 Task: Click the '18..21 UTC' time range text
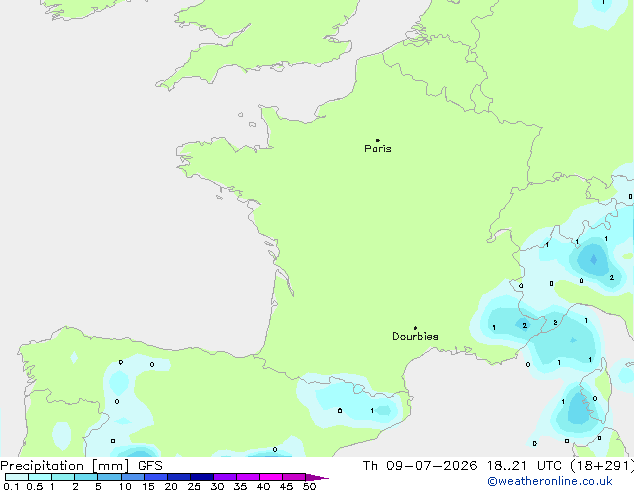click(x=524, y=466)
